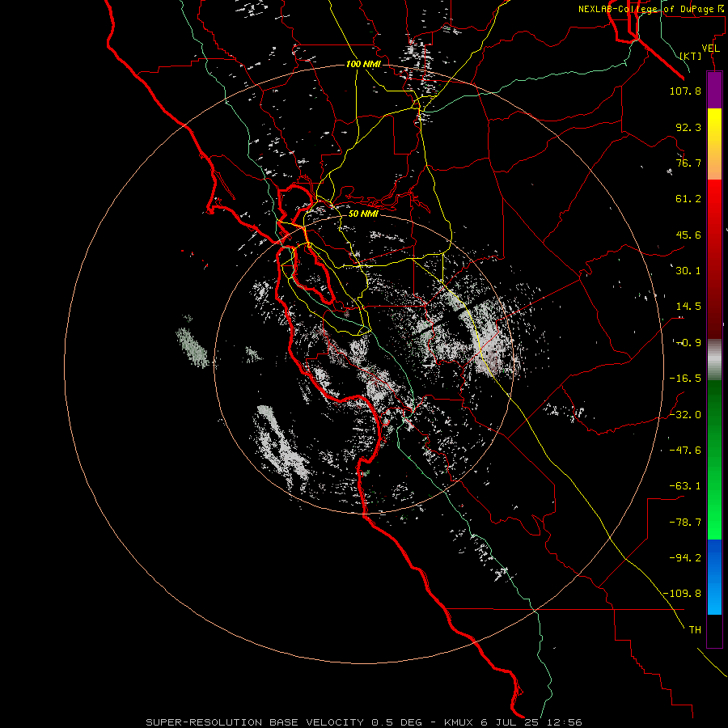Click the -32.0 velocity scale value

point(685,415)
